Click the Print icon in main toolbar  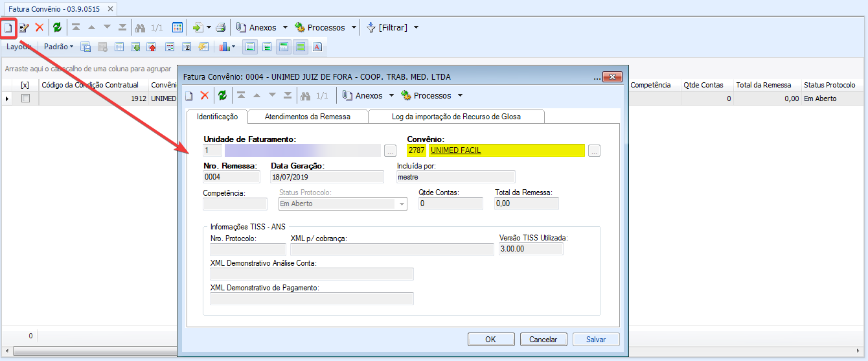click(221, 28)
